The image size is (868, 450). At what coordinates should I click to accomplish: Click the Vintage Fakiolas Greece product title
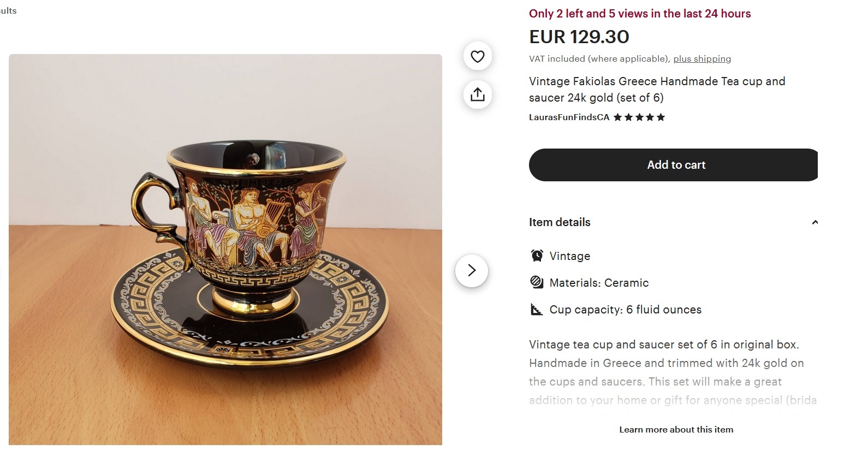[x=657, y=90]
